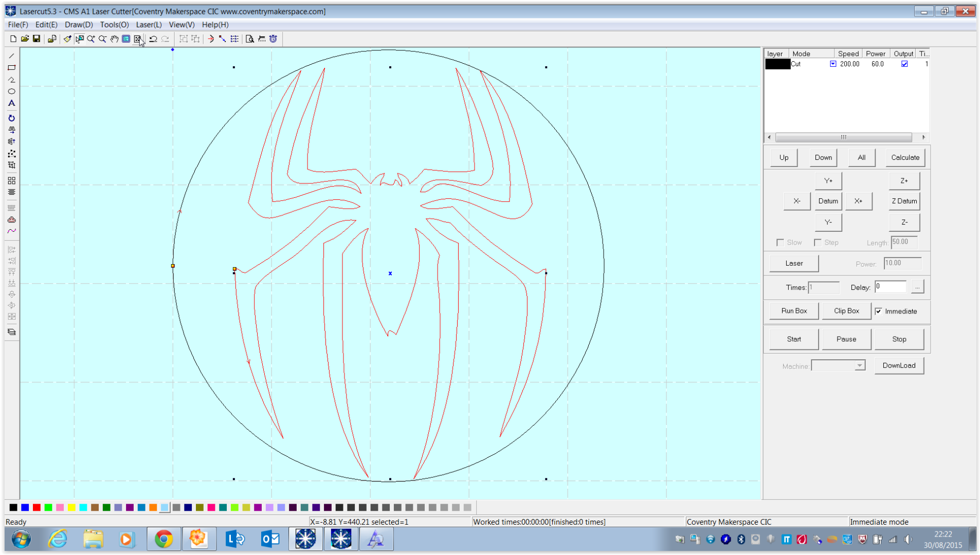Click the Stop button

(x=899, y=339)
